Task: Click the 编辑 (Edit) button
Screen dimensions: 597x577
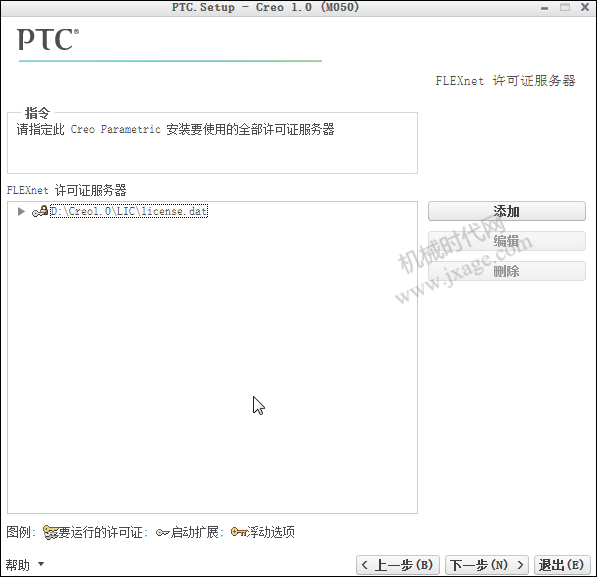Action: [507, 241]
